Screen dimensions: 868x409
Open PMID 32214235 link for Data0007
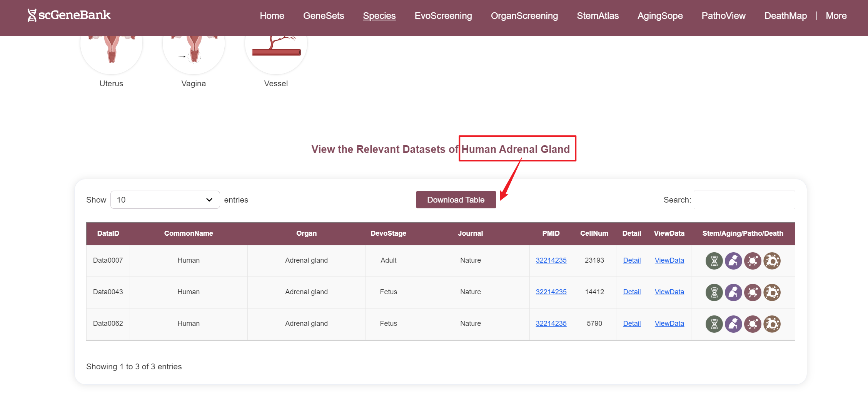pyautogui.click(x=551, y=260)
